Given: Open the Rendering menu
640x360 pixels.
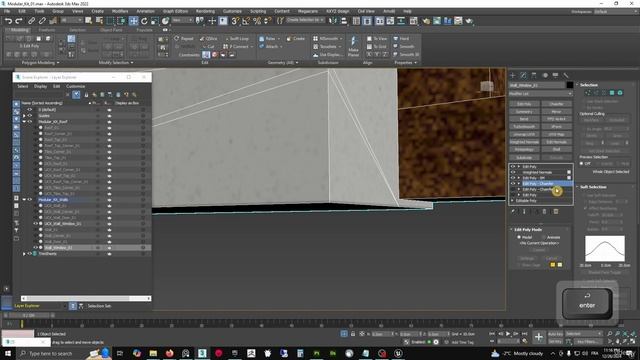Looking at the screenshot, I should tap(205, 11).
